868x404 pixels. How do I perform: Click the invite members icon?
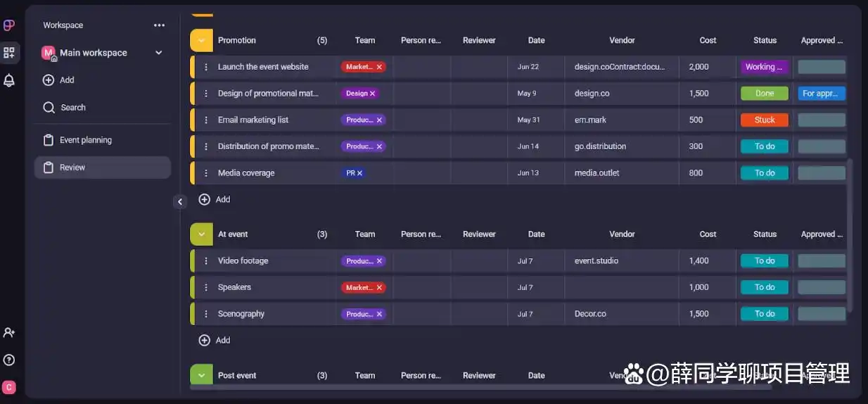click(9, 332)
